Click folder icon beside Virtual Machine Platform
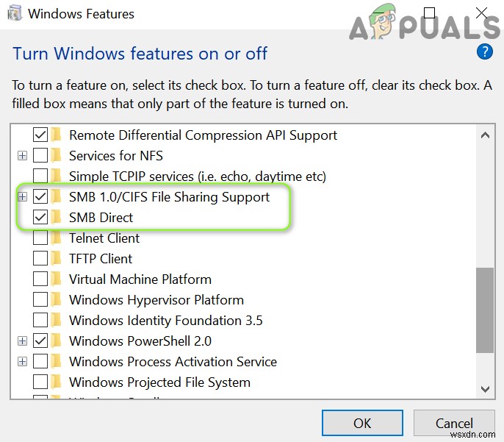 click(x=57, y=279)
